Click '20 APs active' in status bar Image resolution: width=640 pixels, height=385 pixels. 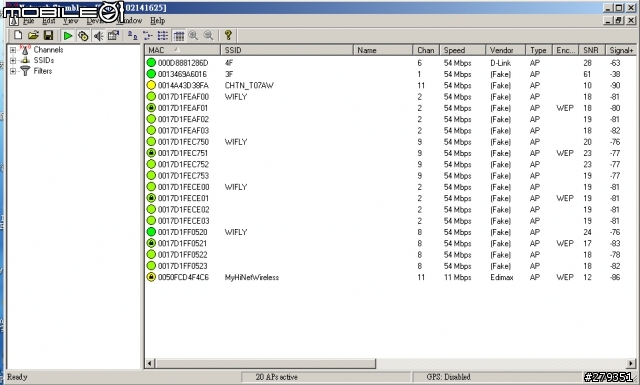(x=276, y=377)
